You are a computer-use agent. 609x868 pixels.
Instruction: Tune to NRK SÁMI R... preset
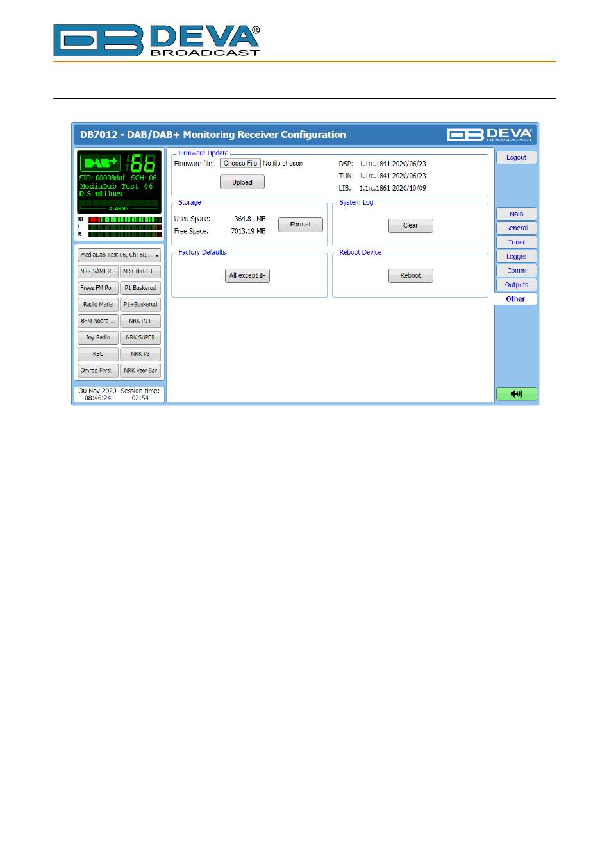(x=98, y=271)
